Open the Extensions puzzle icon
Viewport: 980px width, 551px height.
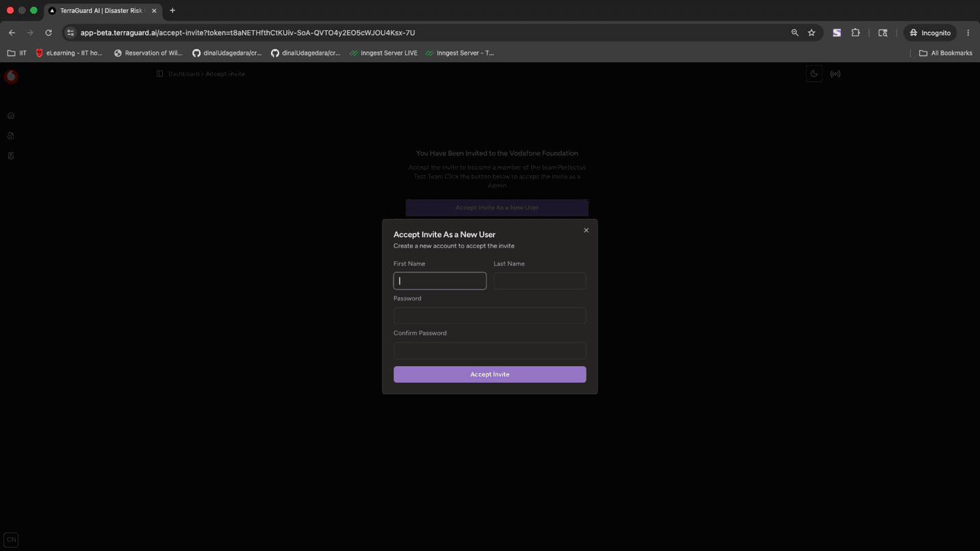coord(855,33)
